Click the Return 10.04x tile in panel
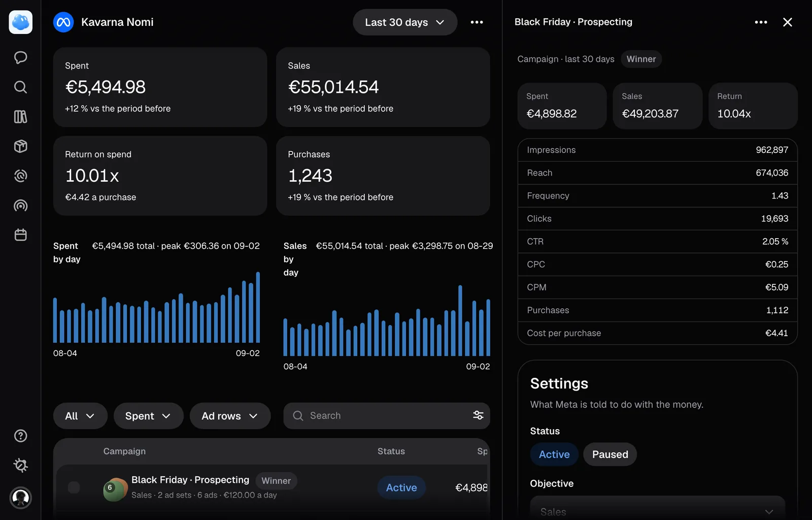812x520 pixels. tap(753, 106)
